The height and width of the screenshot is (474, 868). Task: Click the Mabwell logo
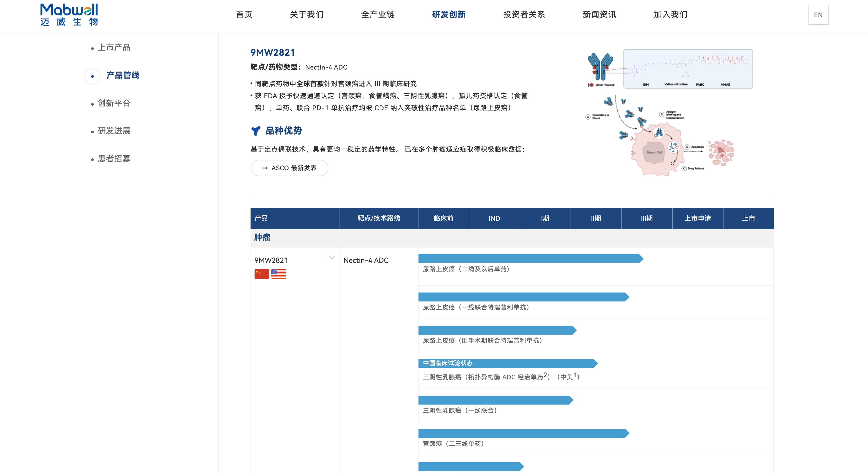tap(69, 15)
